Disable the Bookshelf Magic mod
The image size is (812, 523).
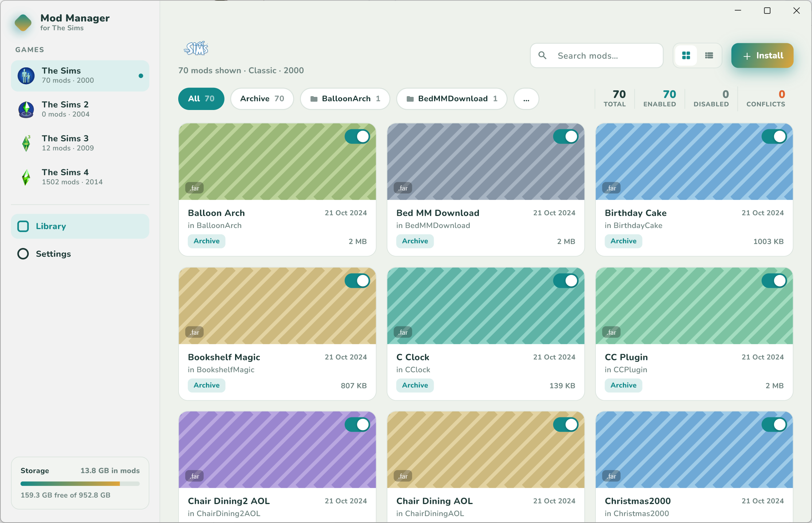tap(357, 281)
